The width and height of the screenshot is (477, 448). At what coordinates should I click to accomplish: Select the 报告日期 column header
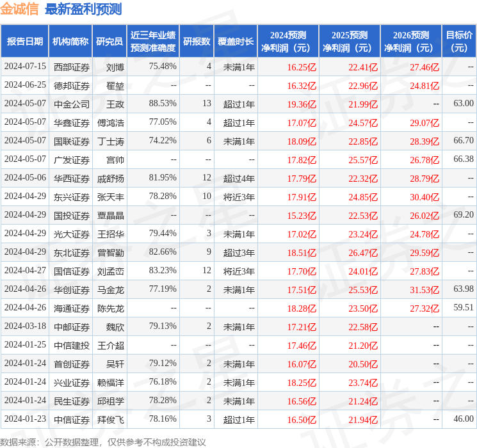24,42
